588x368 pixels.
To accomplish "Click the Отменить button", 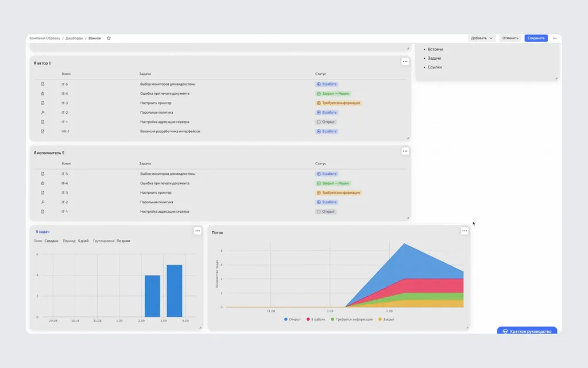I will pyautogui.click(x=510, y=38).
